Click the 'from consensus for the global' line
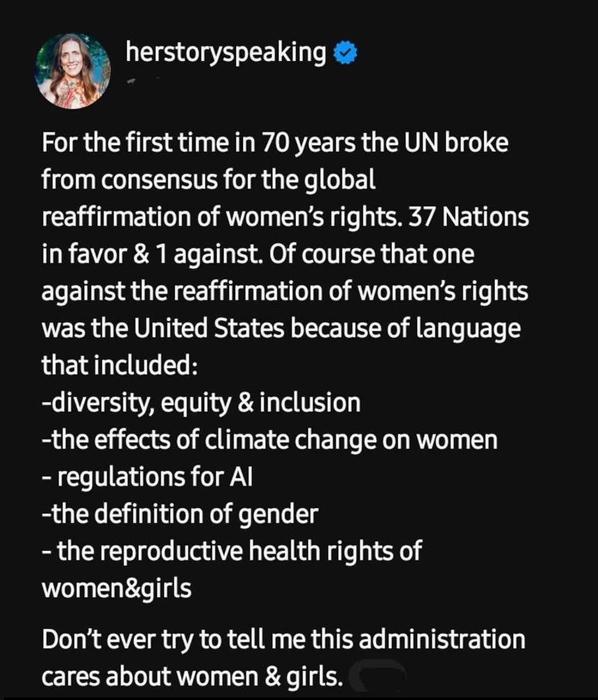The width and height of the screenshot is (598, 700). 208,180
